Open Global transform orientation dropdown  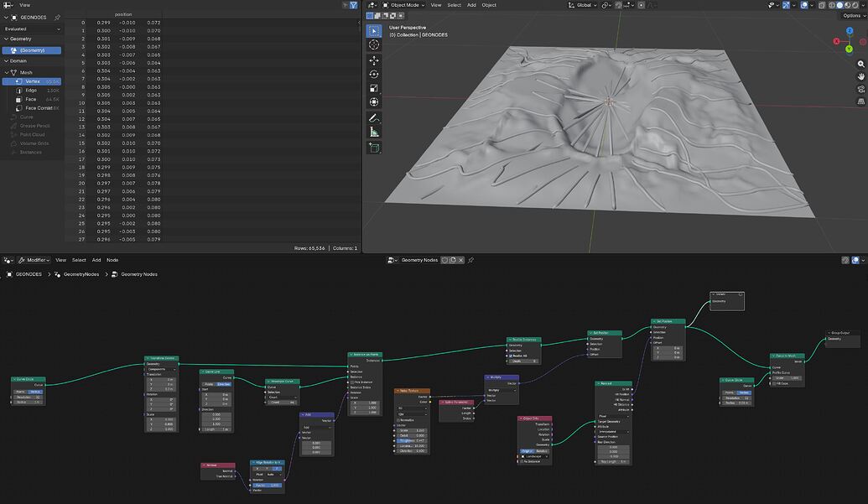coord(582,5)
